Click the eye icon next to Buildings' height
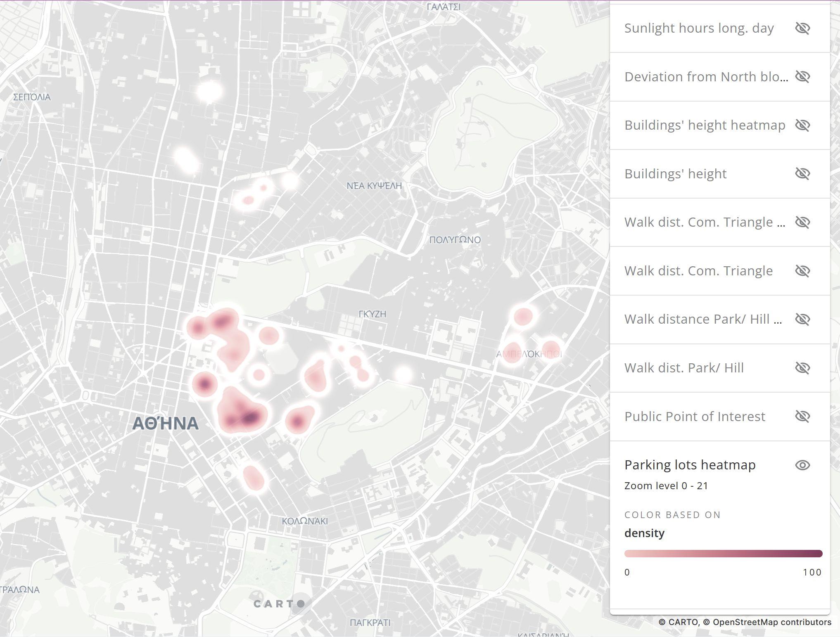The height and width of the screenshot is (637, 840). click(802, 174)
